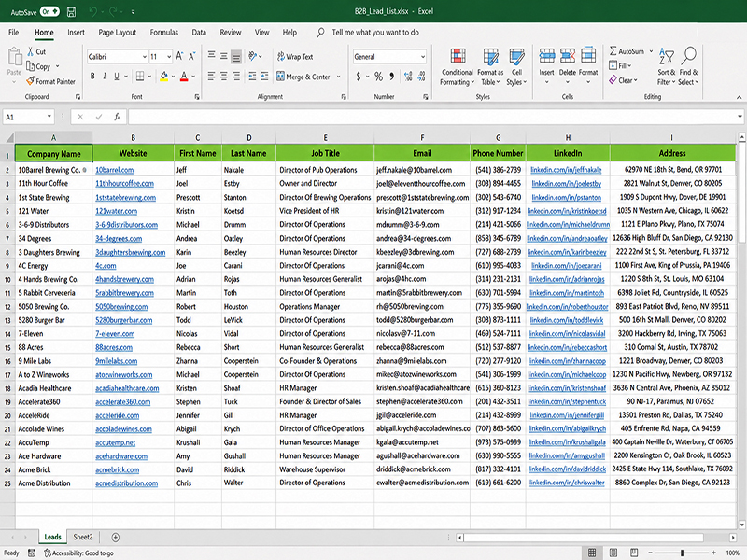Toggle AutoSave switch off
747x560 pixels.
point(49,11)
